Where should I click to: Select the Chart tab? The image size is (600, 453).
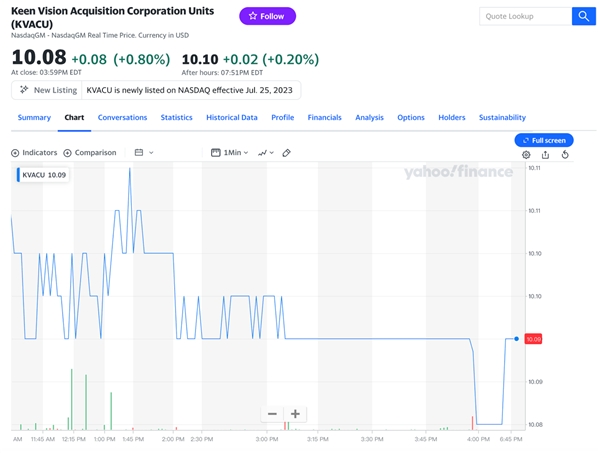(x=74, y=117)
